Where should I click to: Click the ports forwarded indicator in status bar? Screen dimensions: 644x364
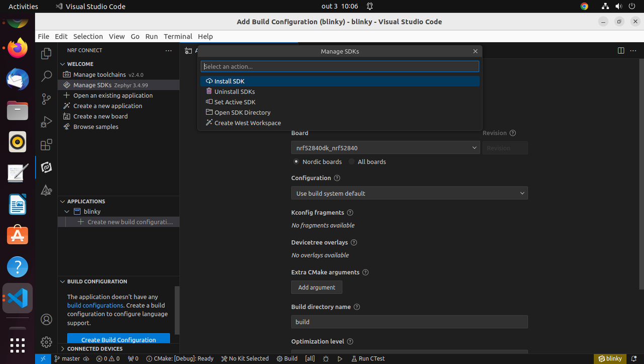point(133,358)
